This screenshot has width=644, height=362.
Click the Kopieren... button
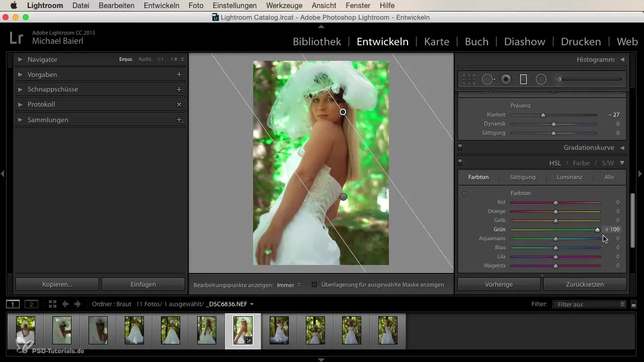pos(57,285)
